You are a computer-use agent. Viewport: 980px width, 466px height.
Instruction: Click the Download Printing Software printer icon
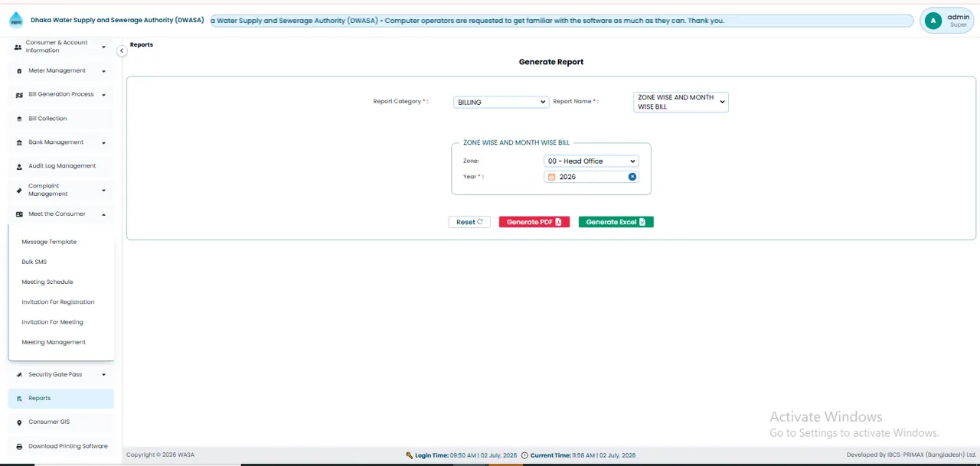[x=19, y=446]
